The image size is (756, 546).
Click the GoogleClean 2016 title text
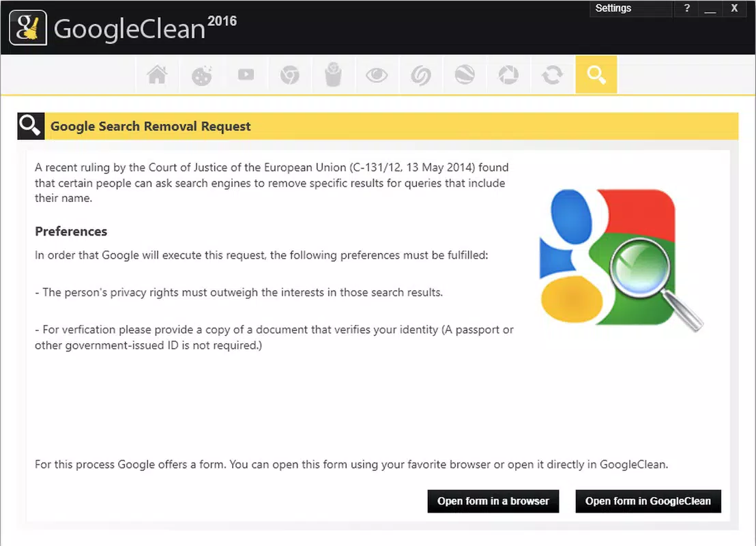click(145, 28)
